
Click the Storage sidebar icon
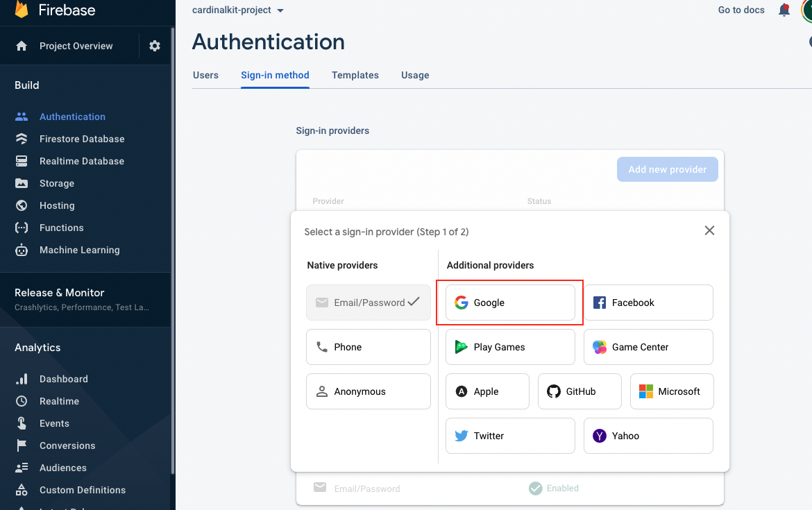[22, 183]
